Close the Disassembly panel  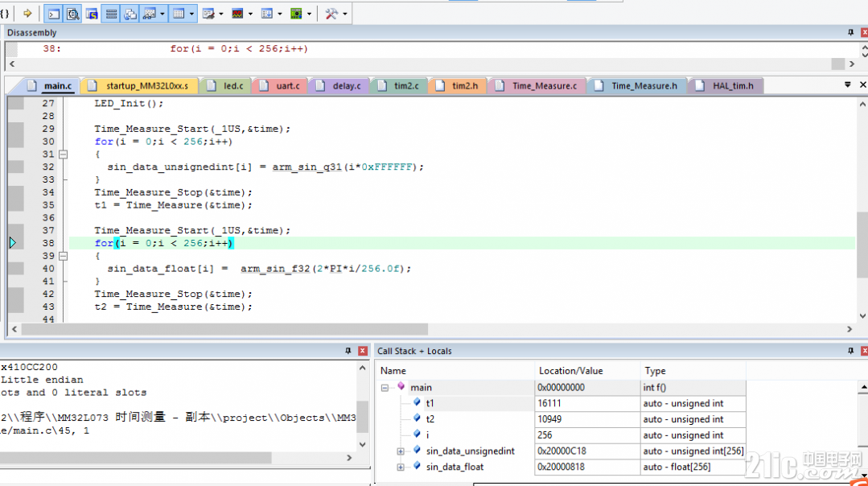click(x=863, y=33)
